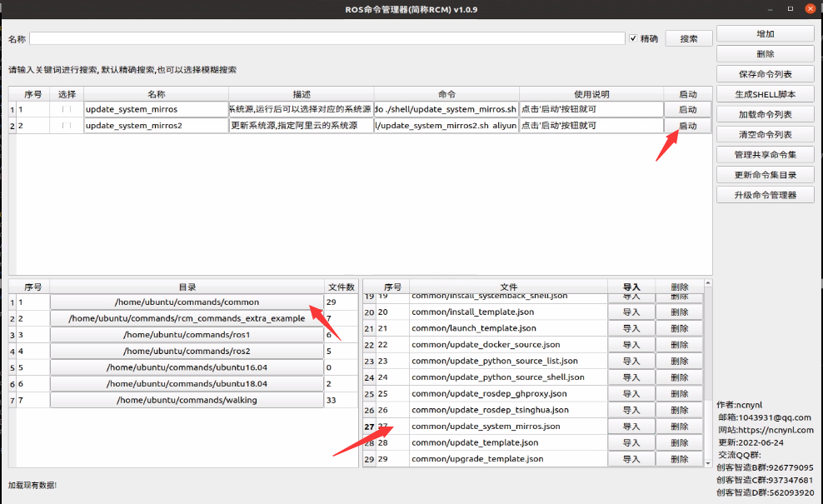
Task: Close the RCM window
Action: point(811,9)
